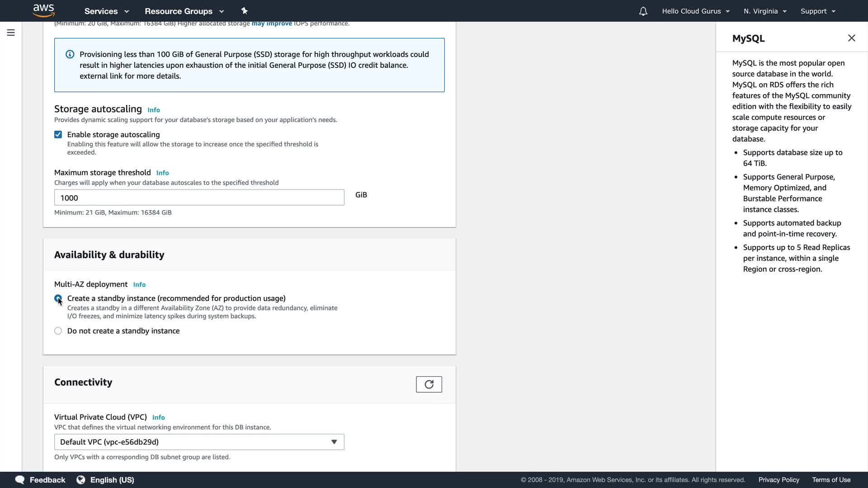Click the Feedback speech bubble icon
Viewport: 868px width, 488px height.
pyautogui.click(x=20, y=480)
